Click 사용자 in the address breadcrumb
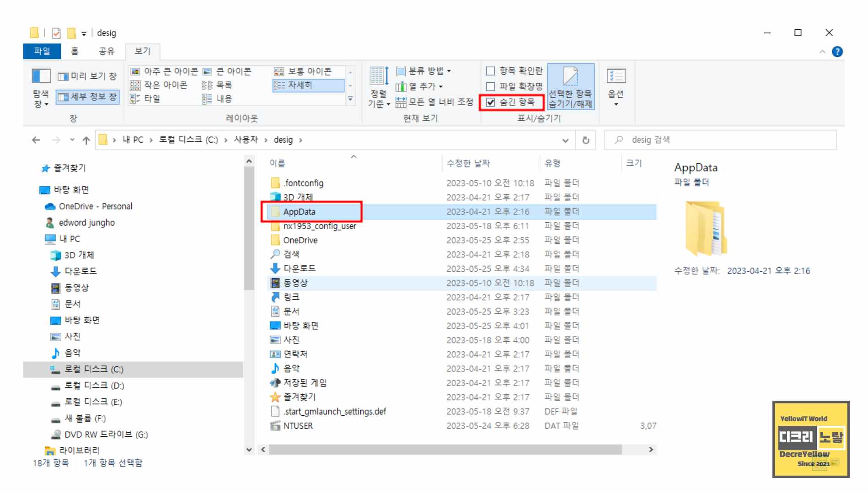 (x=246, y=140)
